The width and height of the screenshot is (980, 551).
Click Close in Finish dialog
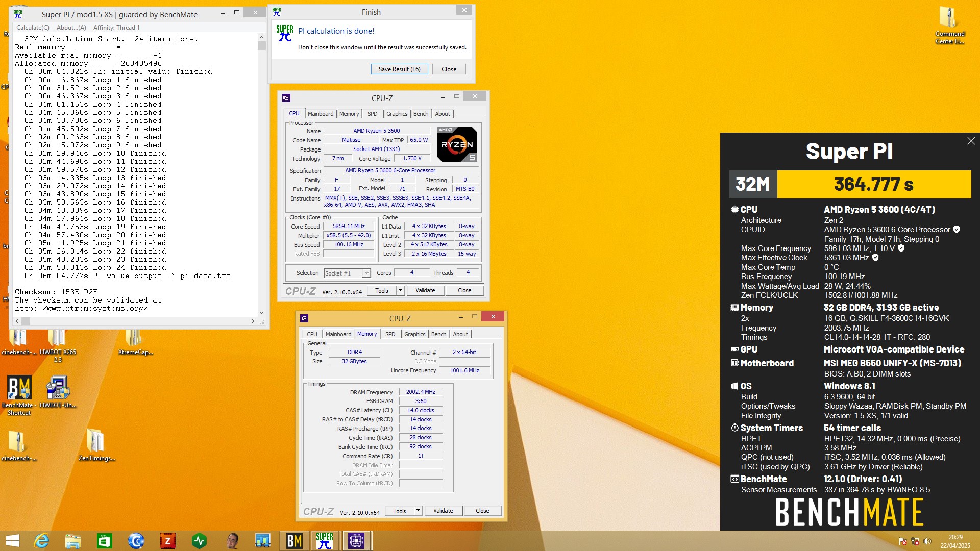449,69
